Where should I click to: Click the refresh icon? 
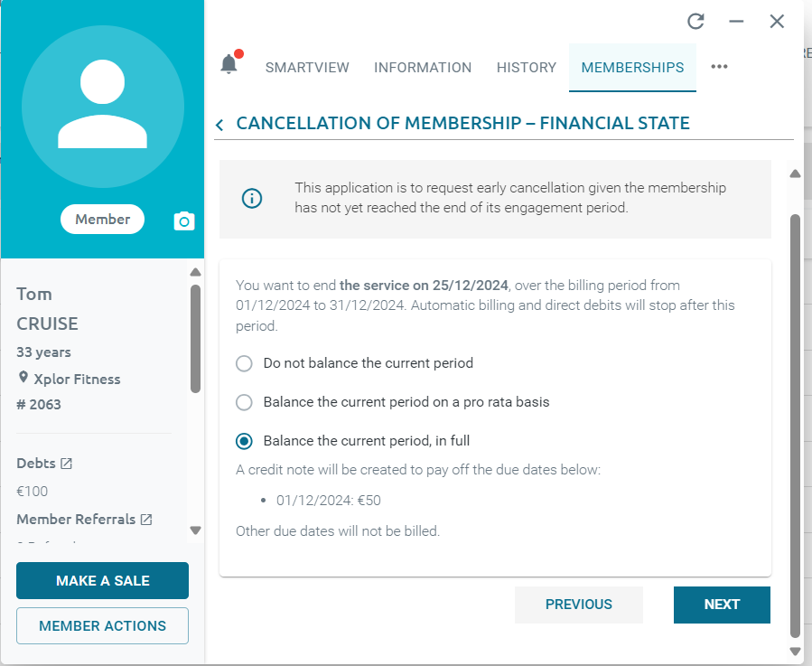point(695,22)
